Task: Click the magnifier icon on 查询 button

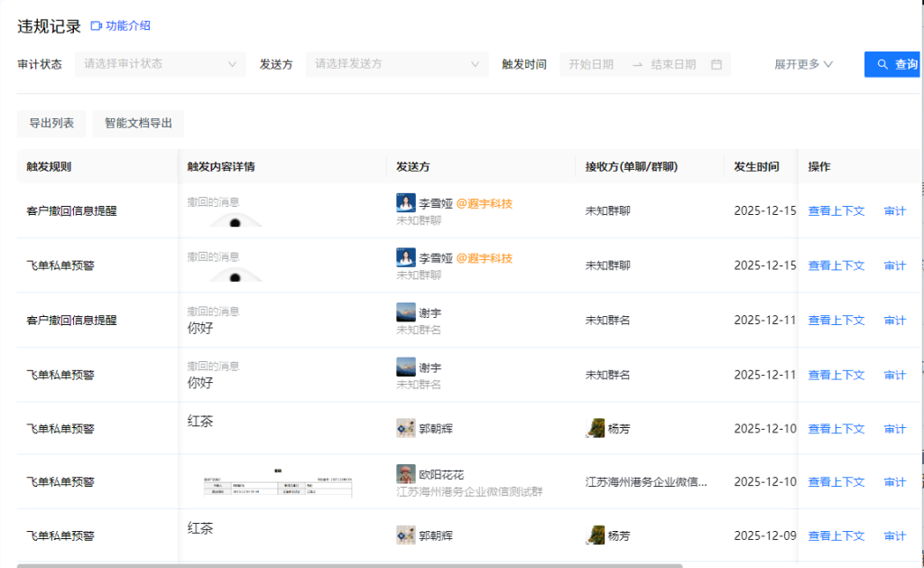Action: tap(882, 64)
